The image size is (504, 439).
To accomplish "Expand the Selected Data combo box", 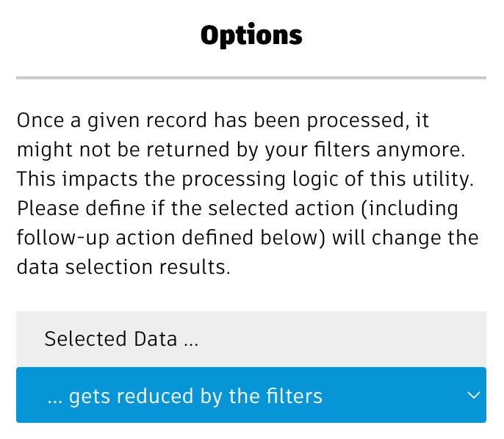I will pyautogui.click(x=250, y=396).
